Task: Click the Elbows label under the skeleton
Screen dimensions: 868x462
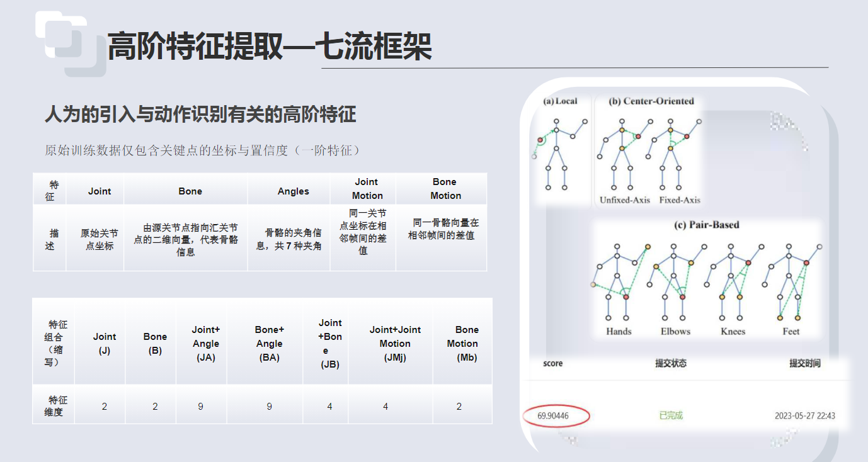Action: [x=675, y=331]
